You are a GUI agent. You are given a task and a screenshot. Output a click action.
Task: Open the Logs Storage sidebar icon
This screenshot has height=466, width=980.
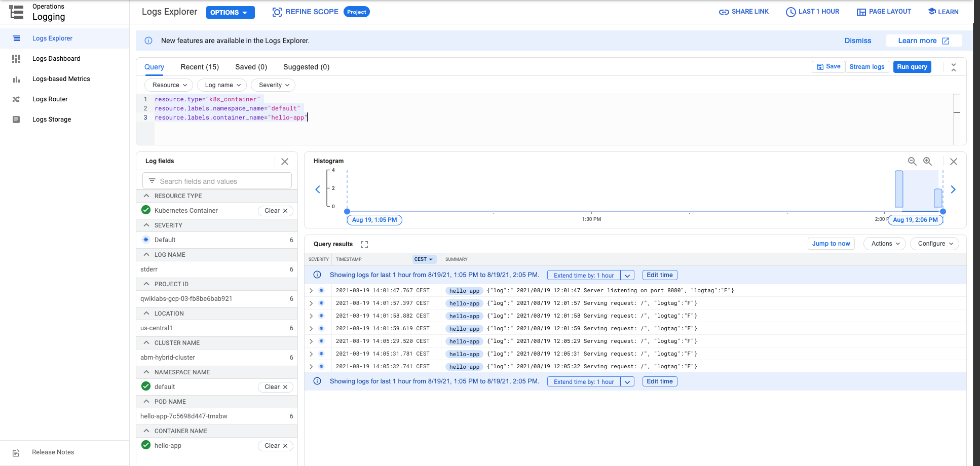(x=16, y=120)
